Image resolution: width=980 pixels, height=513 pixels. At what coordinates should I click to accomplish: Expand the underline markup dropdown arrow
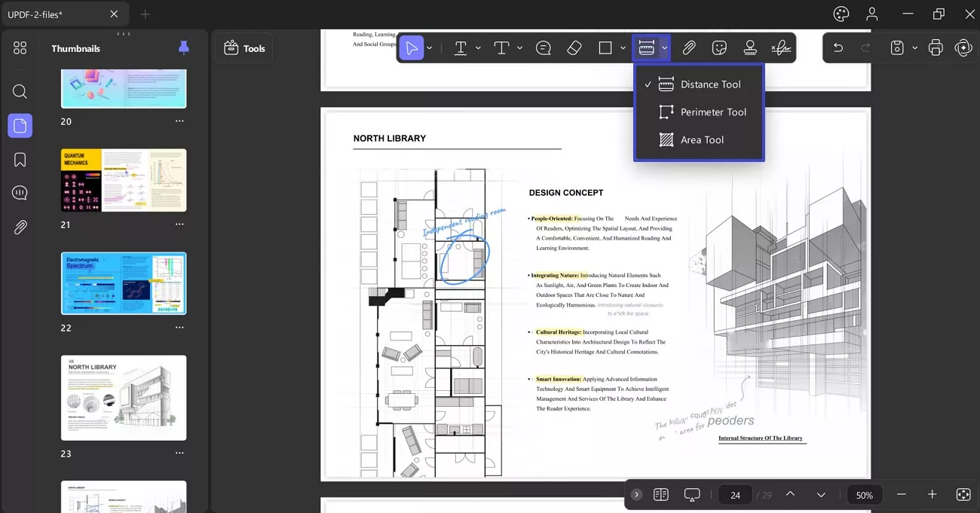[x=478, y=48]
